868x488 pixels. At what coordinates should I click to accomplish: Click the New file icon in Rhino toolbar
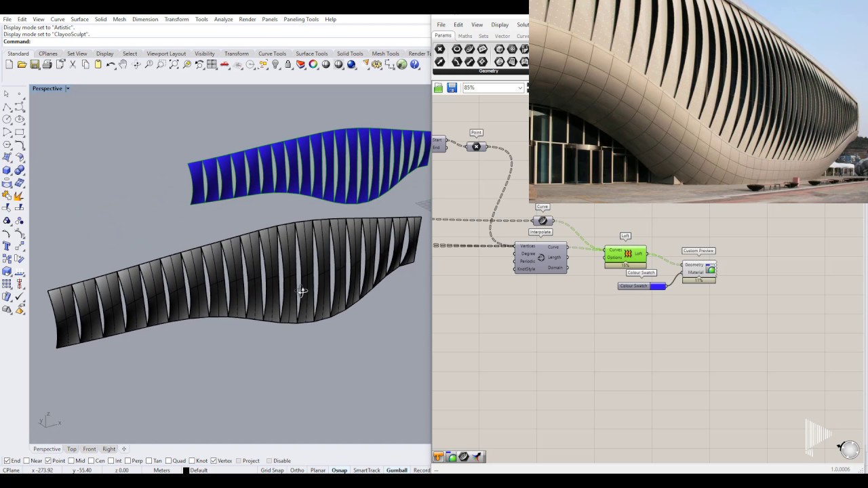(x=9, y=64)
